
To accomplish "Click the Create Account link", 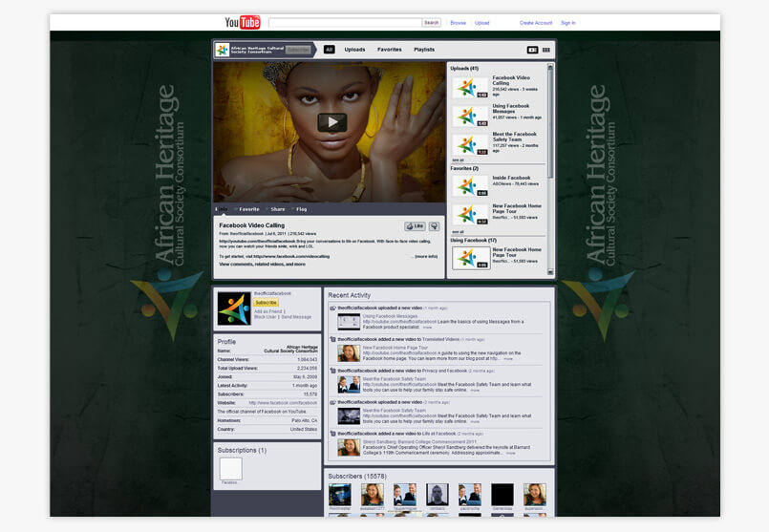I will [x=536, y=23].
